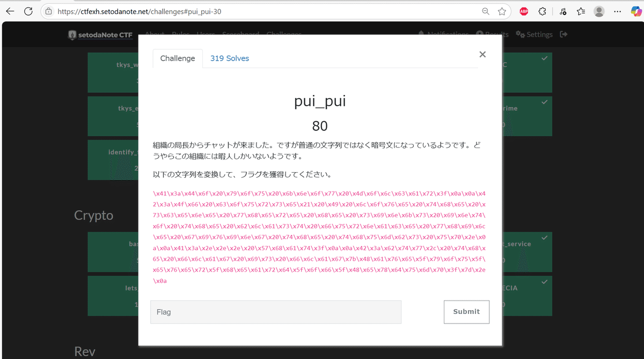644x359 pixels.
Task: Go back using the browser back arrow
Action: (11, 11)
